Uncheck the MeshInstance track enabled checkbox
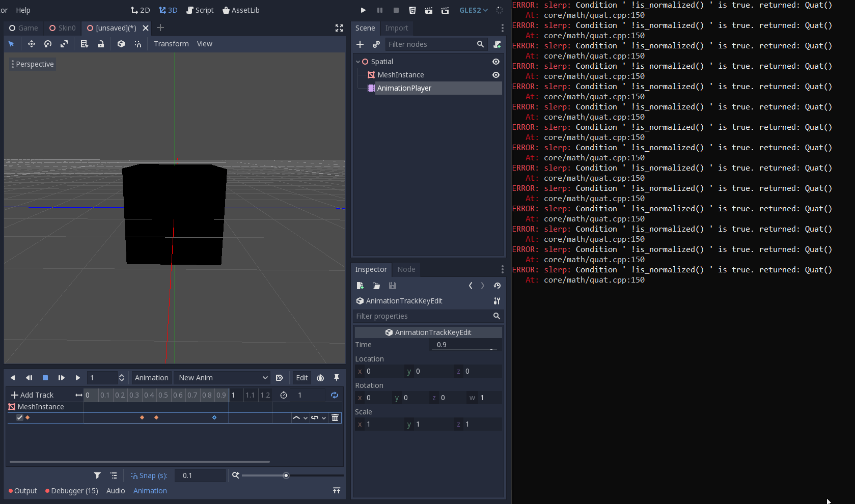The width and height of the screenshot is (855, 504). coord(19,417)
